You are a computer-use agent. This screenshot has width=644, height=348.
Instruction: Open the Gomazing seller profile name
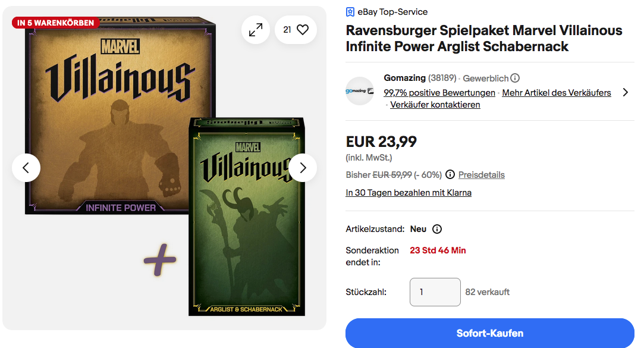click(404, 78)
